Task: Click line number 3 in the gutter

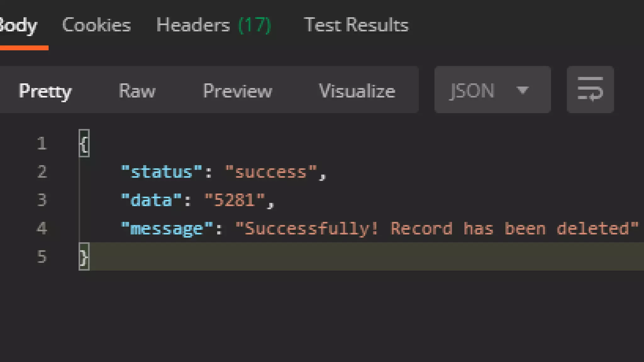Action: 42,200
